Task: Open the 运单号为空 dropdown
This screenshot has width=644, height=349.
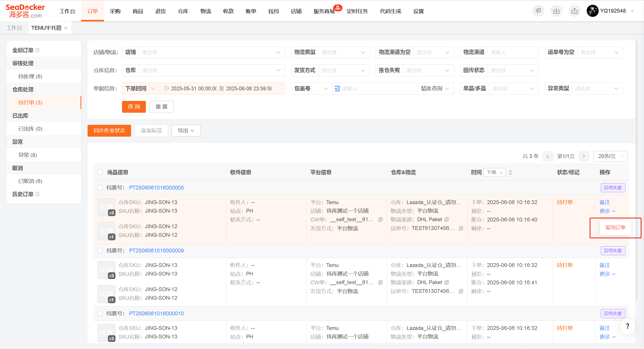Action: [600, 52]
